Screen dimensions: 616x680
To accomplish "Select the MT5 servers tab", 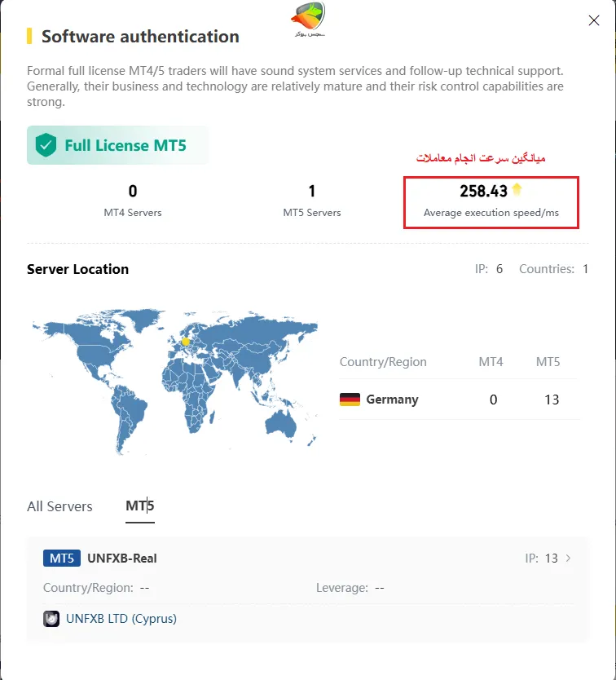I will tap(140, 506).
